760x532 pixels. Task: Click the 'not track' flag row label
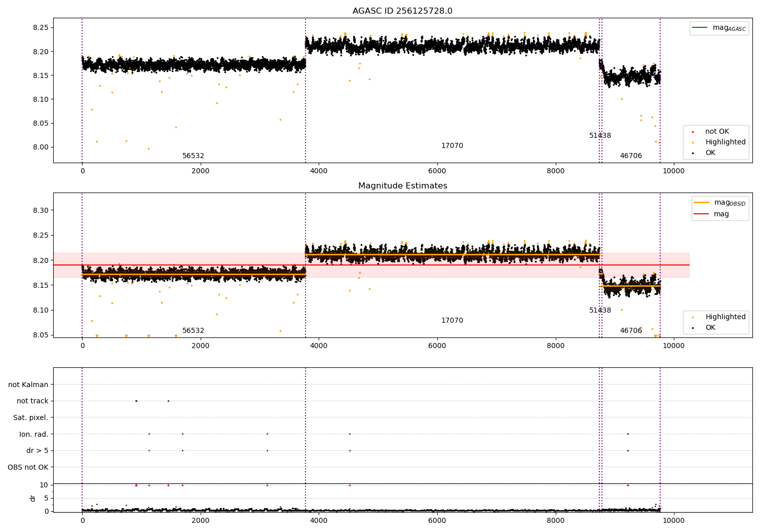32,401
